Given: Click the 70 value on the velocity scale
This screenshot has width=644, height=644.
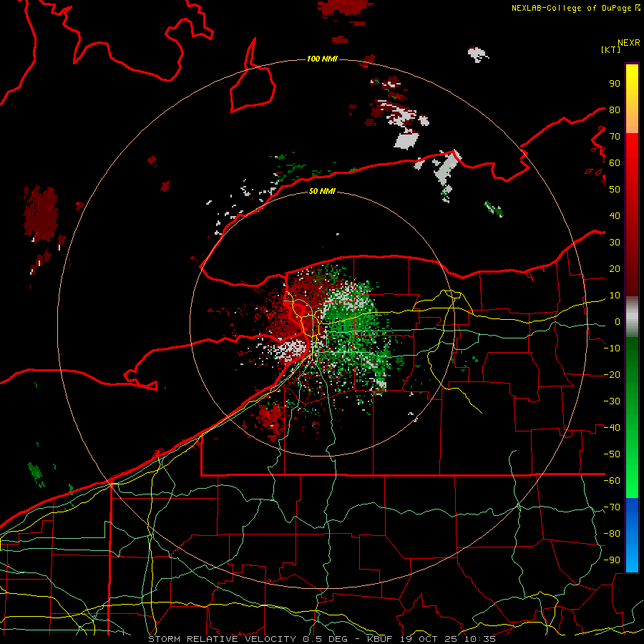Looking at the screenshot, I should (615, 137).
